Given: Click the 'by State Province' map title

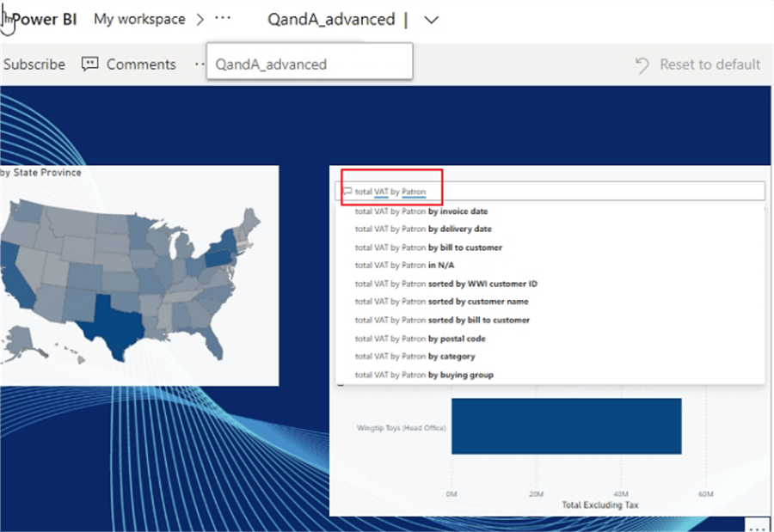Looking at the screenshot, I should 41,172.
